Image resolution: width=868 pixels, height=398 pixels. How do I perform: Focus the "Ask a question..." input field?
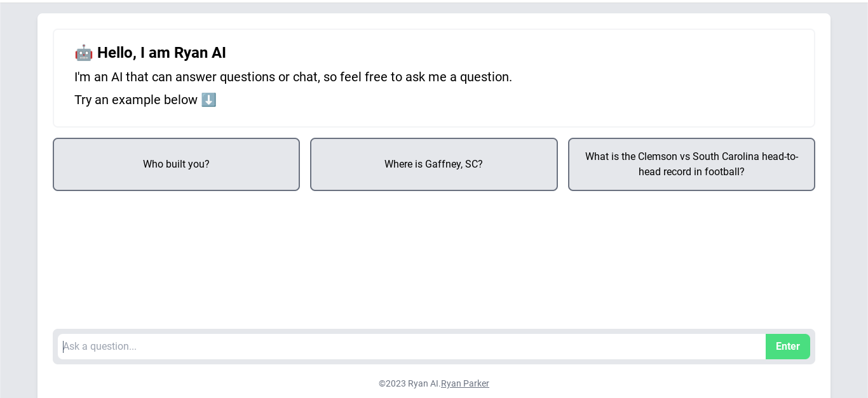pos(412,347)
